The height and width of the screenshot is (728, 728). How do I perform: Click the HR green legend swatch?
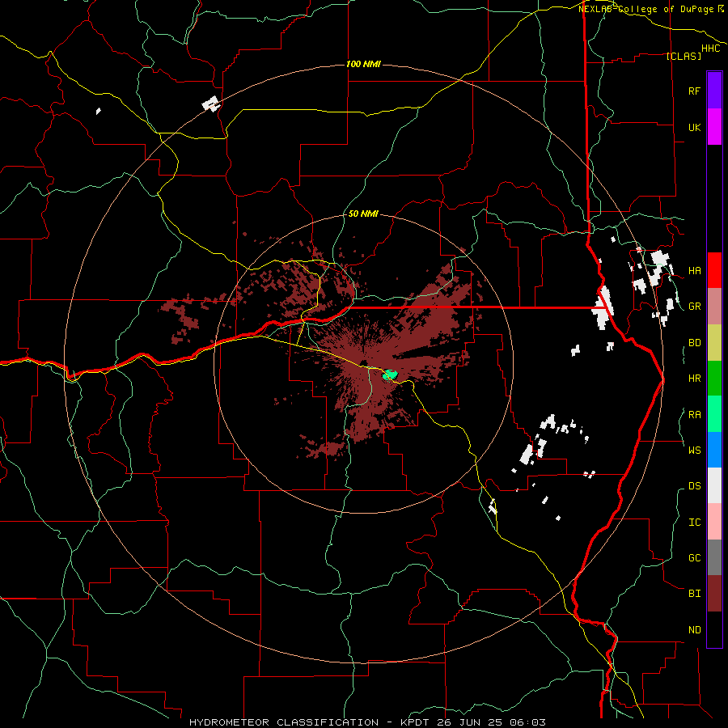coord(714,379)
